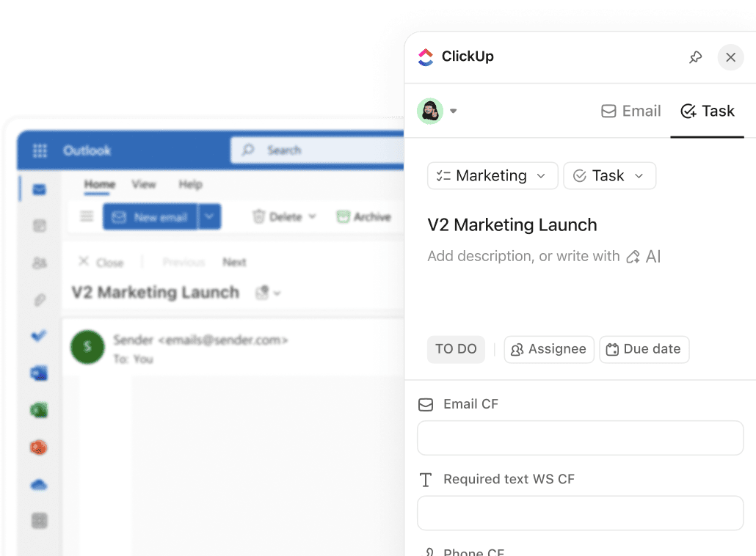Open the Word app in Outlook sidebar
Screen dimensions: 756x556
(39, 373)
